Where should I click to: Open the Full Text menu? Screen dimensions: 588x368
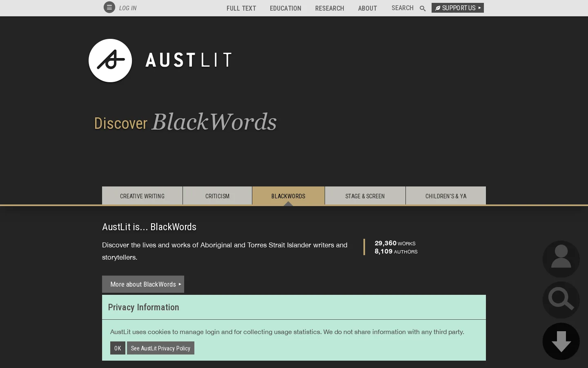point(241,8)
